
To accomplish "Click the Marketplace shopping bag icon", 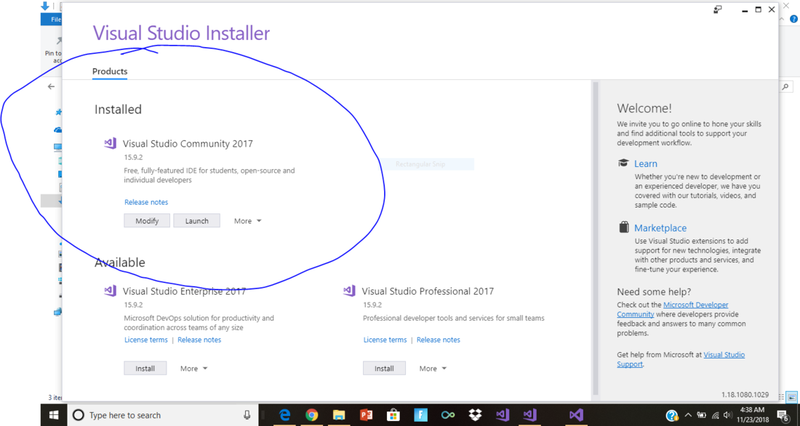I will point(623,227).
